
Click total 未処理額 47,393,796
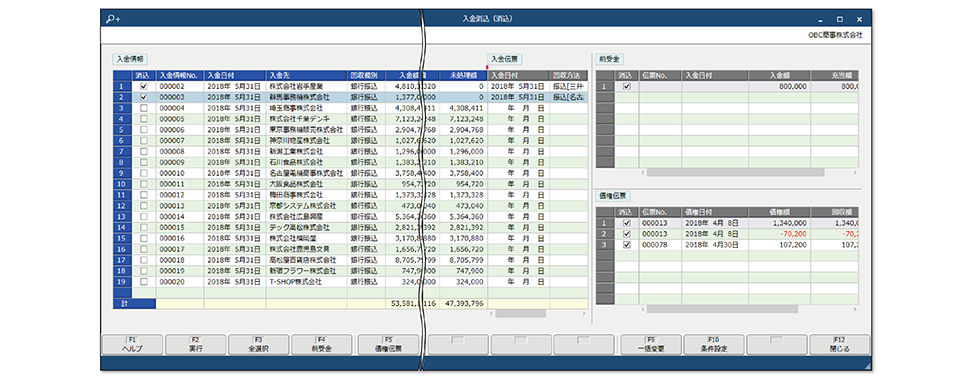(x=464, y=304)
